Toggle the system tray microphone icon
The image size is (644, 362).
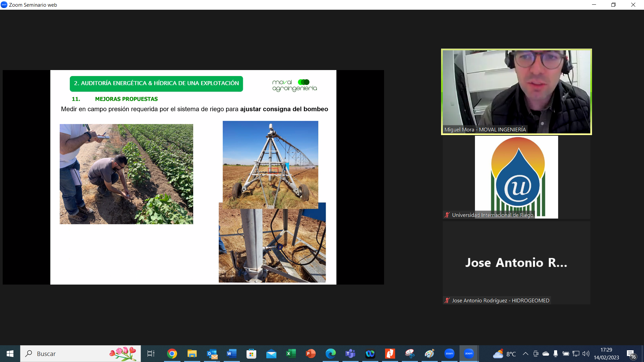(555, 354)
